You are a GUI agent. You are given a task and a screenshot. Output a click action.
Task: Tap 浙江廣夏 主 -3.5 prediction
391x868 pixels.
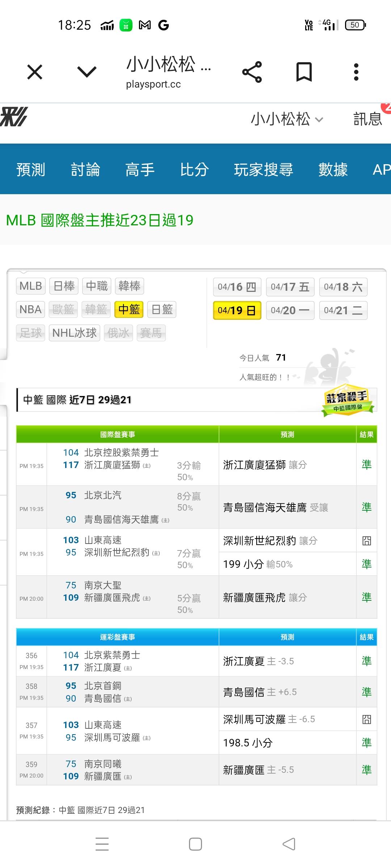click(x=287, y=661)
